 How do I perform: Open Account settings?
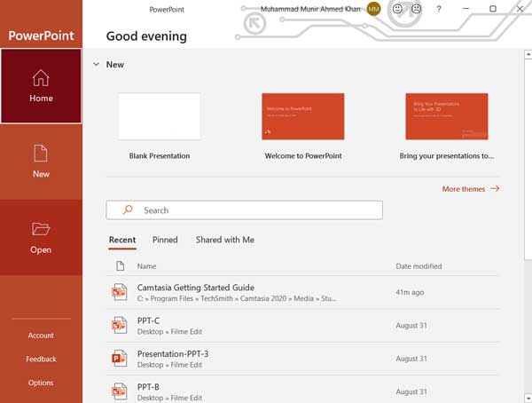click(x=41, y=336)
